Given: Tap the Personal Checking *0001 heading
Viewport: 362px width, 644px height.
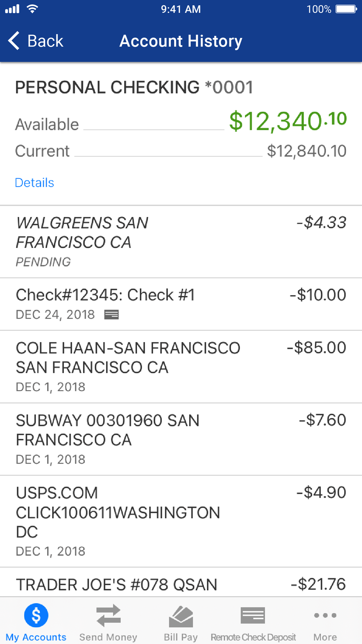Looking at the screenshot, I should click(134, 87).
